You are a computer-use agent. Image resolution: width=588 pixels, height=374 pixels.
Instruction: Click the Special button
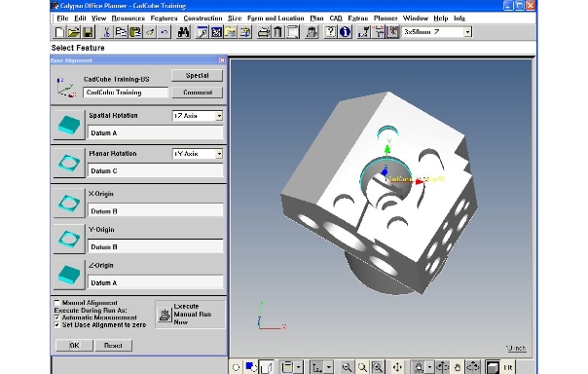click(x=198, y=75)
